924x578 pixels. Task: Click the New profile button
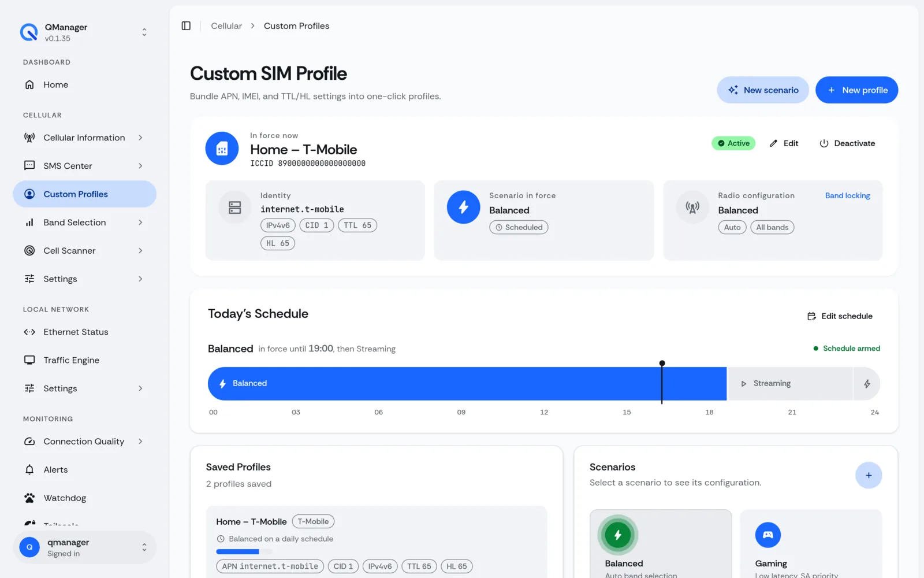[856, 90]
